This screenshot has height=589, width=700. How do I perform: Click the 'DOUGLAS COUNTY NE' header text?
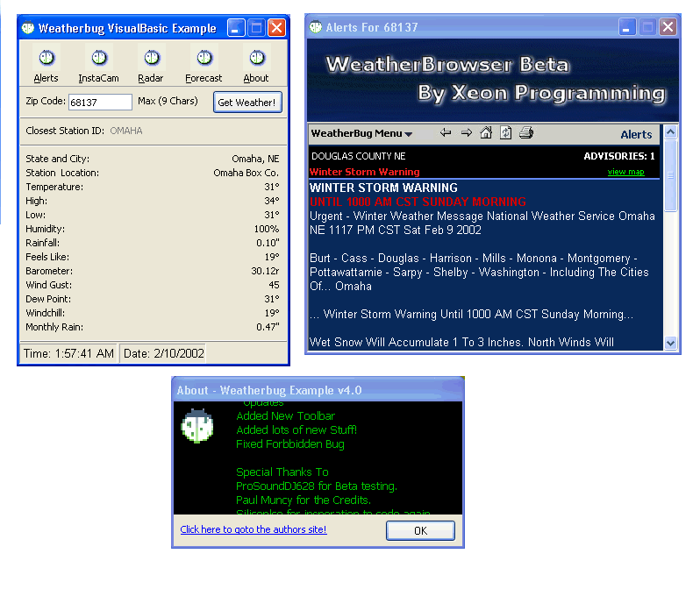[359, 156]
